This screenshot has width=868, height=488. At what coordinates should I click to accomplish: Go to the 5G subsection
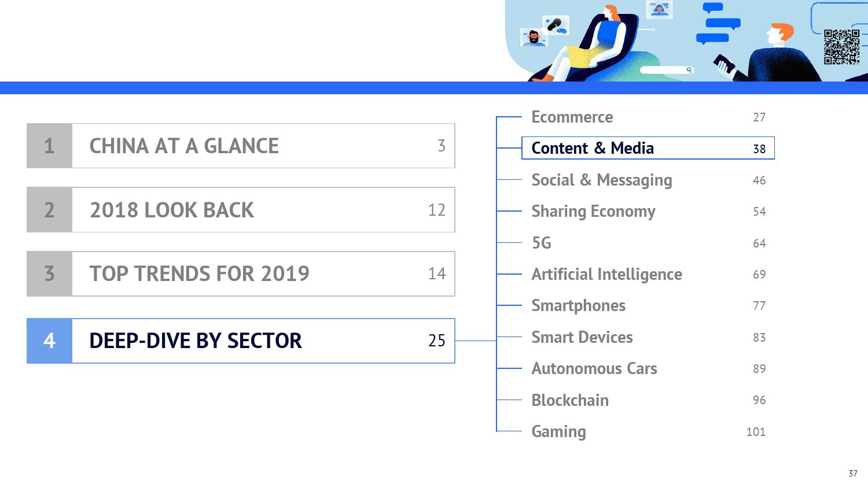[x=541, y=243]
